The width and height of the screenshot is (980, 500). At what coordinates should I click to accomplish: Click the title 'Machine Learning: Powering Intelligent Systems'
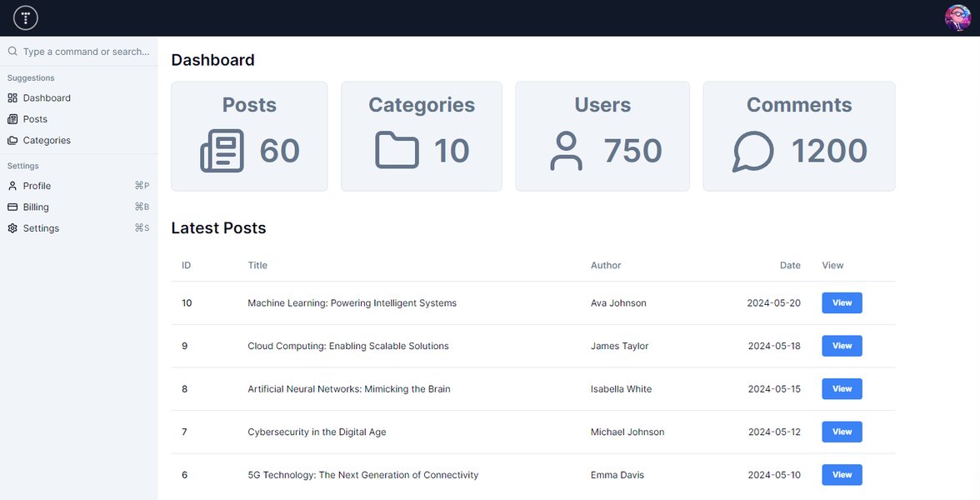352,303
